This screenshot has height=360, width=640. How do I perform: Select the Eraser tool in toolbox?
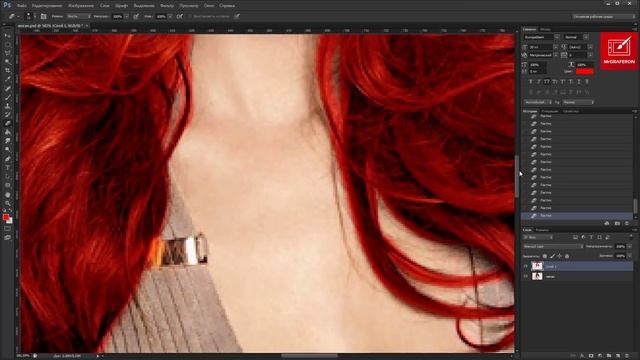(x=7, y=124)
